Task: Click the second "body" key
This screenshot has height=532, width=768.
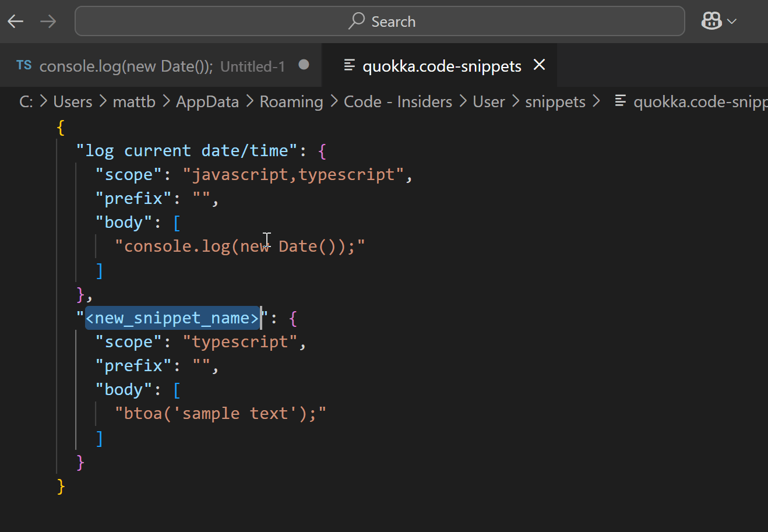Action: tap(124, 390)
